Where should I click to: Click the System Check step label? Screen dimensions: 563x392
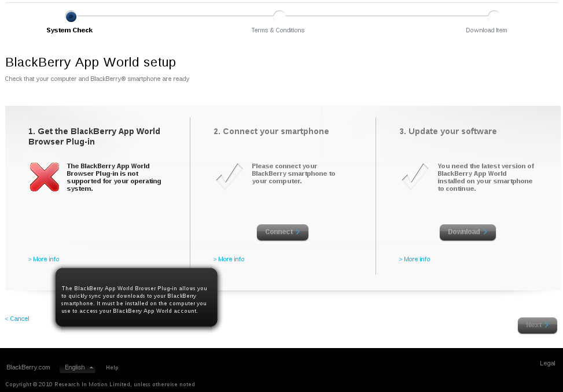point(69,31)
